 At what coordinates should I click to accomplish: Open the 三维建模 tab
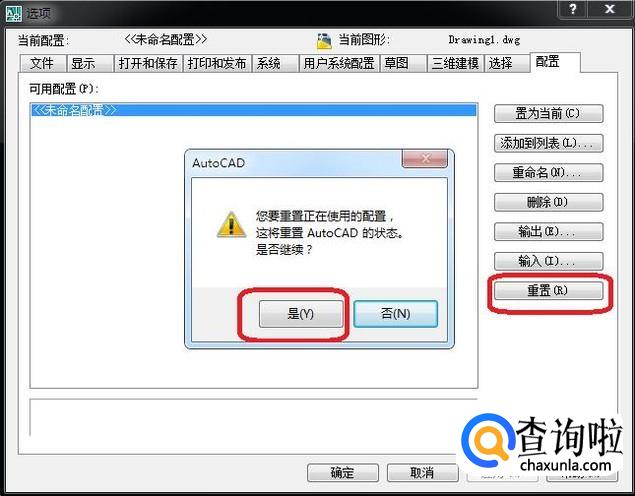point(455,64)
